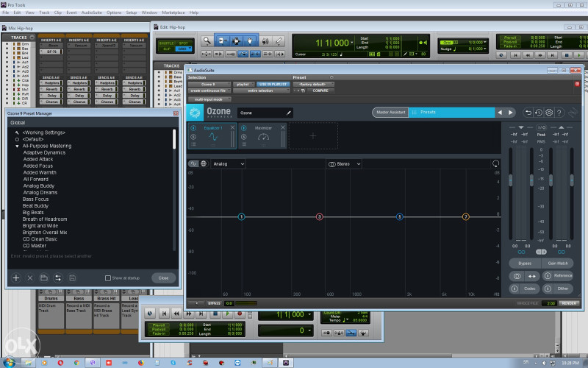Click import/export arrows icon in Preset Manager

(58, 278)
